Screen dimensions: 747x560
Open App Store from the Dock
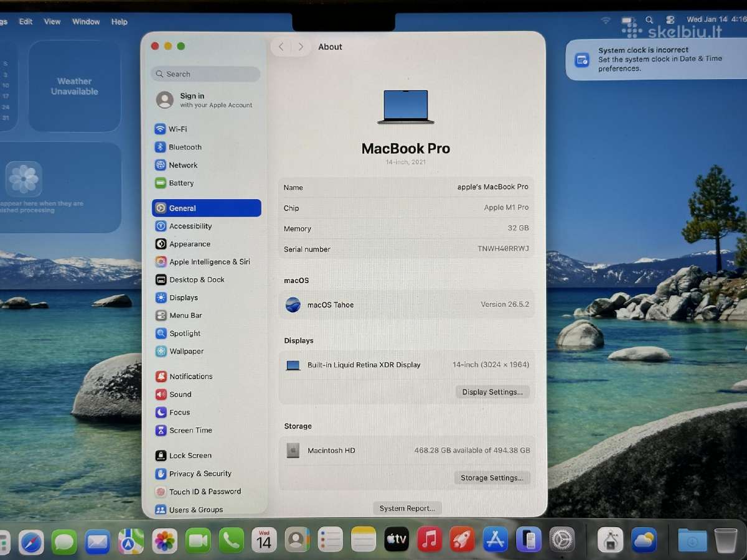[x=496, y=539]
